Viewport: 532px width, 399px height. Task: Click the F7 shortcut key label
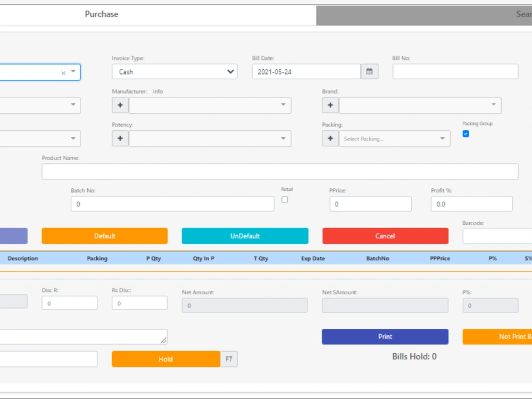pos(229,359)
